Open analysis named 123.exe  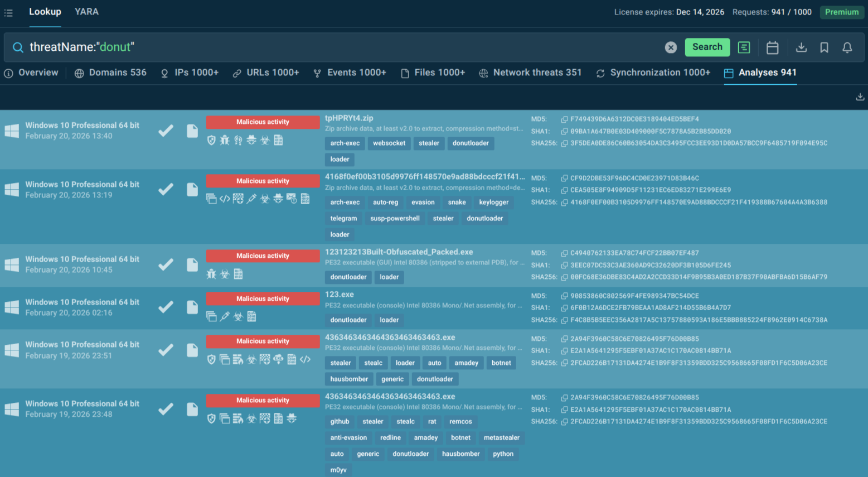coord(339,295)
